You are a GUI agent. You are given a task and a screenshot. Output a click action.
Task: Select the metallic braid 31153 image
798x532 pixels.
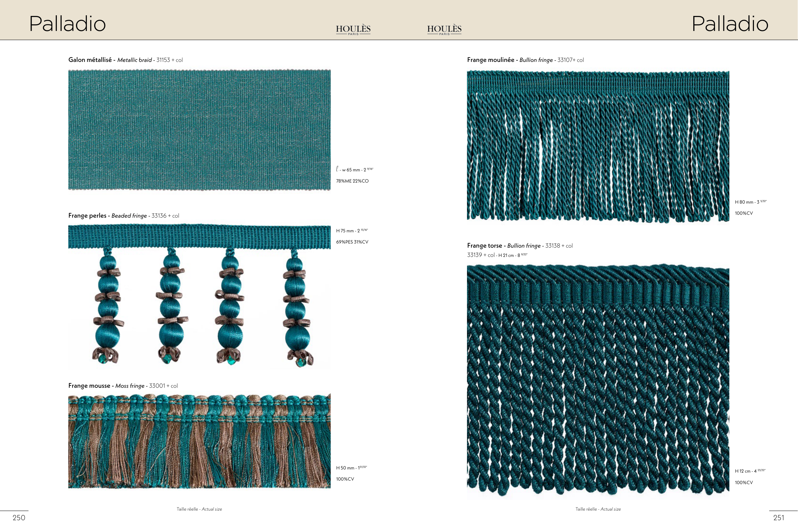coord(199,130)
